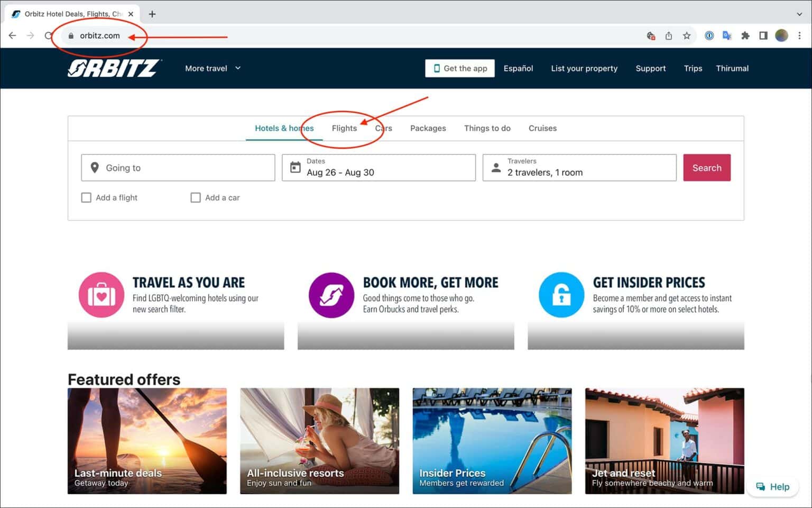Open the Extensions puzzle icon
Image resolution: width=812 pixels, height=508 pixels.
point(745,35)
